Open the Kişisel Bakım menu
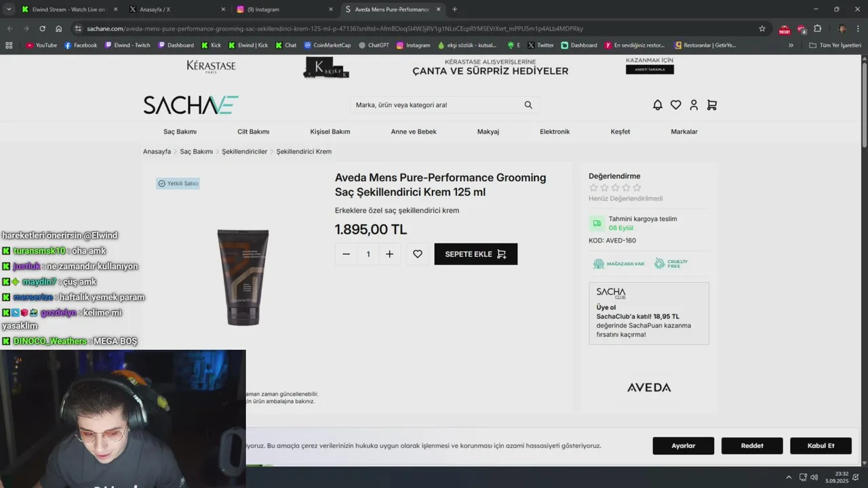 [x=330, y=131]
